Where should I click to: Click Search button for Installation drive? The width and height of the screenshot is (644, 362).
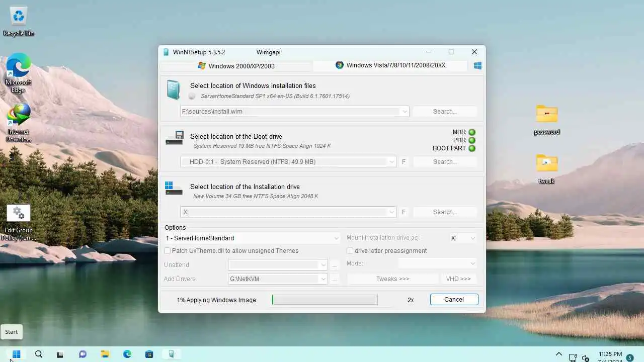445,212
